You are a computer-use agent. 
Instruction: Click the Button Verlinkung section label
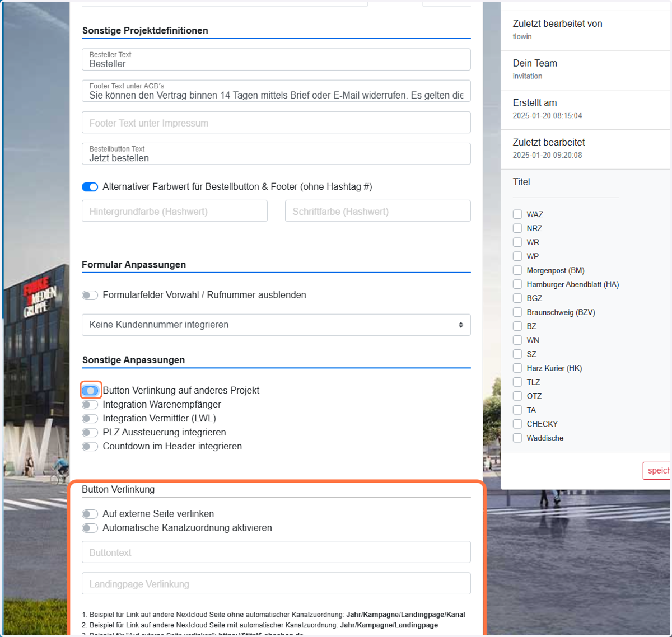(118, 489)
